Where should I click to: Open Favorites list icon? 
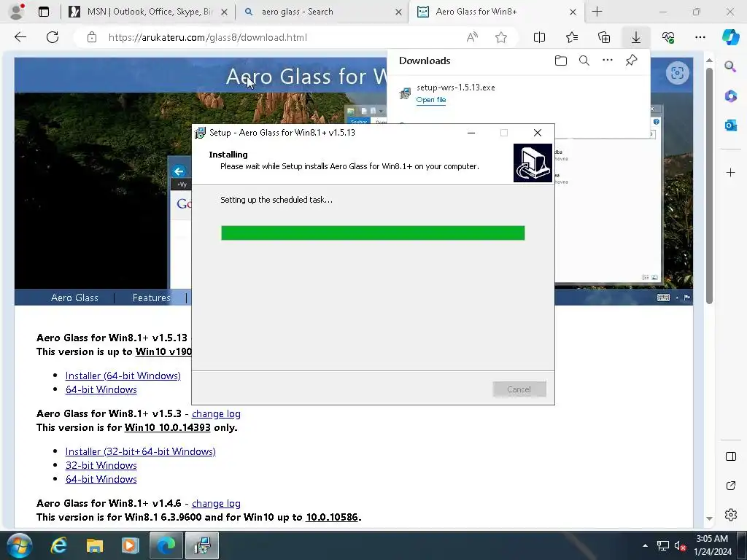[x=572, y=37]
